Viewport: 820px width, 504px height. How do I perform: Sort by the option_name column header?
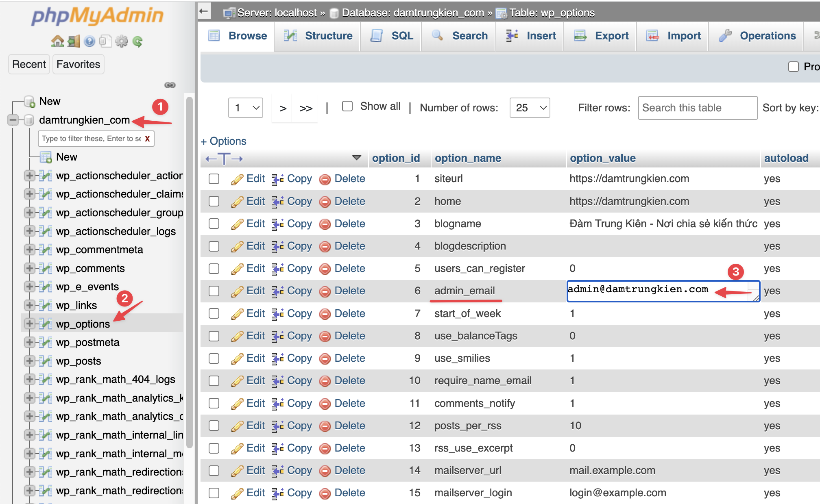(x=468, y=158)
